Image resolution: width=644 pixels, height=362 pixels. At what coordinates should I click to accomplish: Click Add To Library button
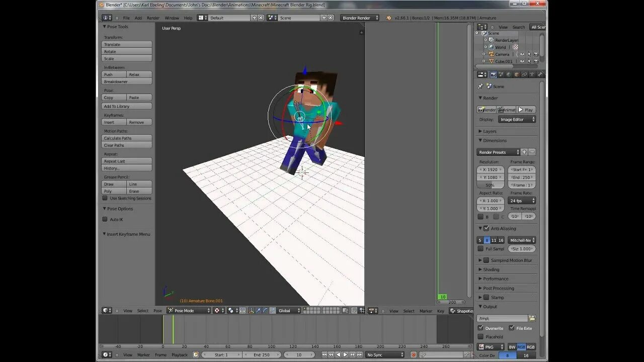point(127,107)
